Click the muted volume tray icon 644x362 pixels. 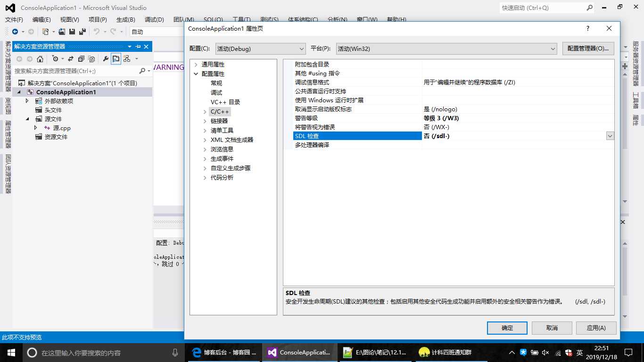(546, 352)
